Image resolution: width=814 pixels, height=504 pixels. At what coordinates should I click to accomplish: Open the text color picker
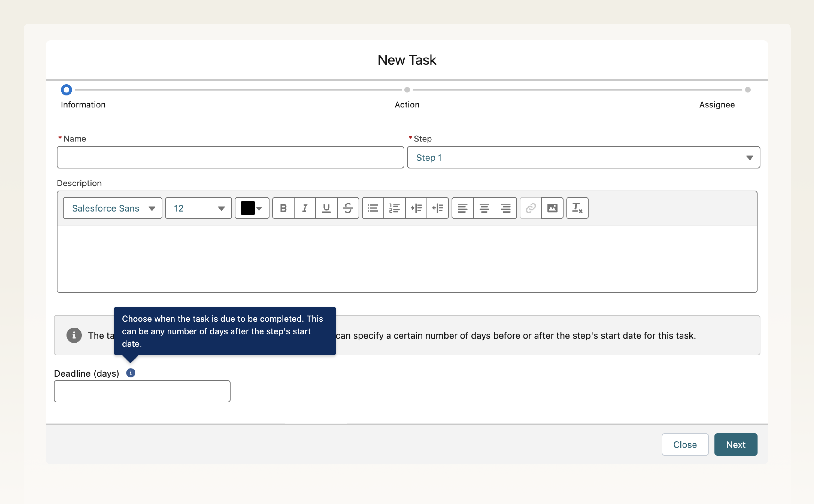coord(252,208)
